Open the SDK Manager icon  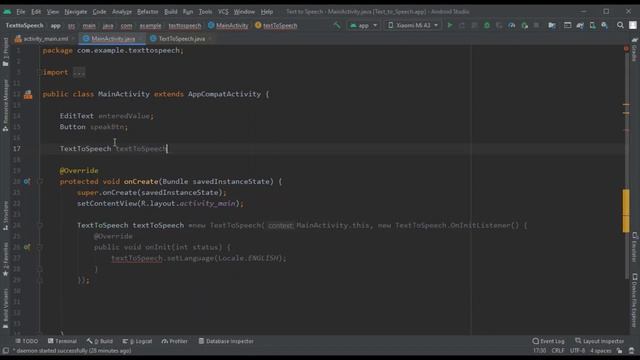pyautogui.click(x=604, y=25)
